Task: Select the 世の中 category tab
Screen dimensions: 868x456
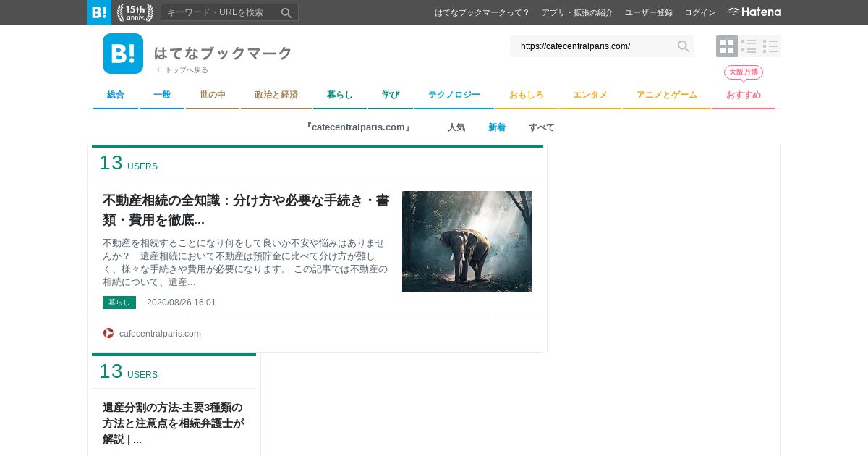Action: pos(213,95)
